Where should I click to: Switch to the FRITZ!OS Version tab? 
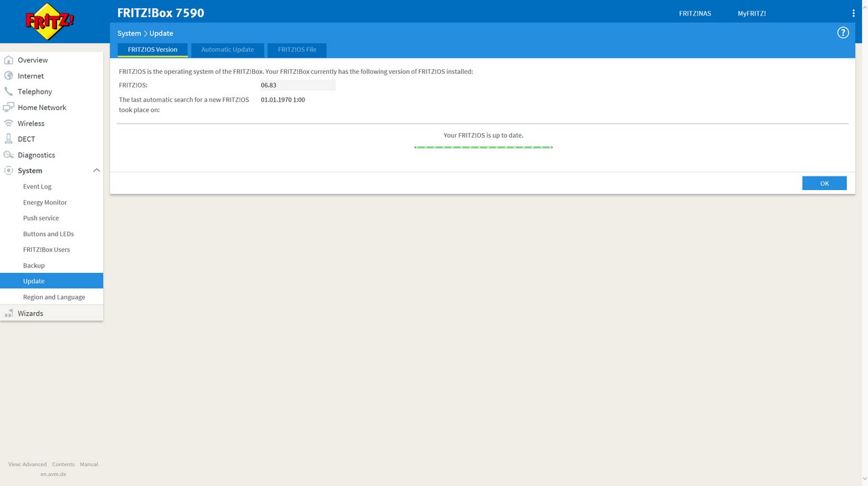point(153,50)
